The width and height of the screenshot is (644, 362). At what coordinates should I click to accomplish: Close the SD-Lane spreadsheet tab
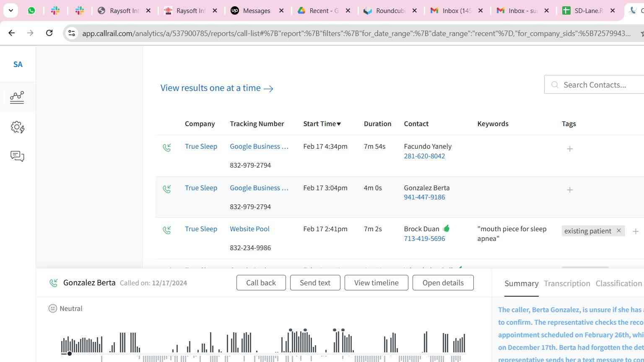[x=613, y=10]
